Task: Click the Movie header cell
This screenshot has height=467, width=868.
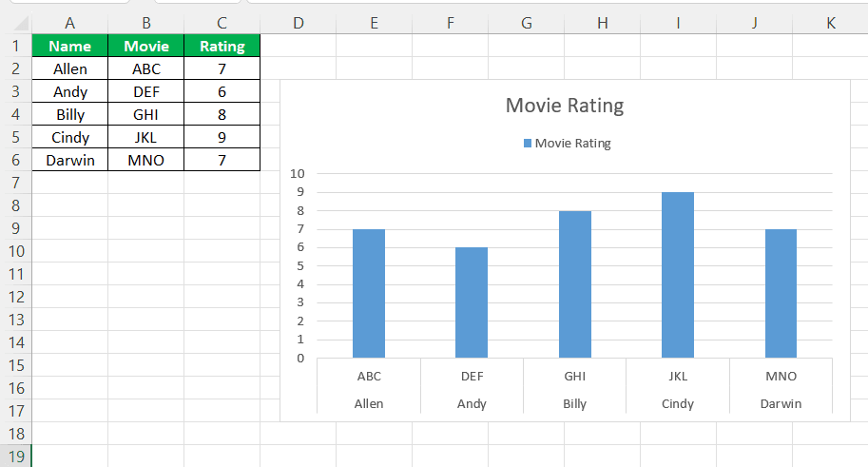Action: [146, 46]
